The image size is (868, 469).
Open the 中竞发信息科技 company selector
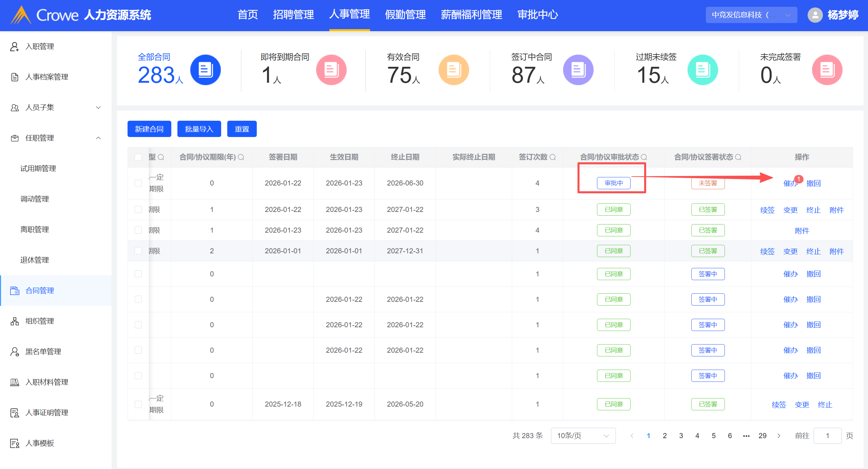coord(751,15)
